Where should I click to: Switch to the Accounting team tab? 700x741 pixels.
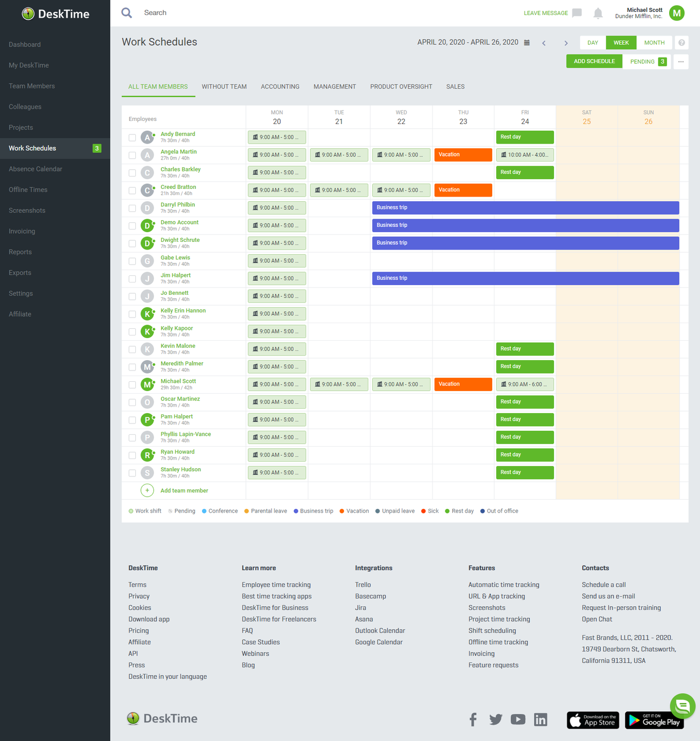pos(280,86)
